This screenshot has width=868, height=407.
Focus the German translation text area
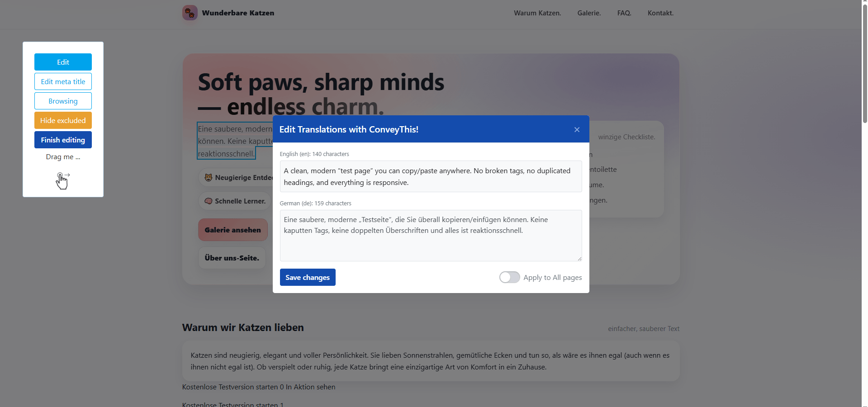(x=431, y=236)
